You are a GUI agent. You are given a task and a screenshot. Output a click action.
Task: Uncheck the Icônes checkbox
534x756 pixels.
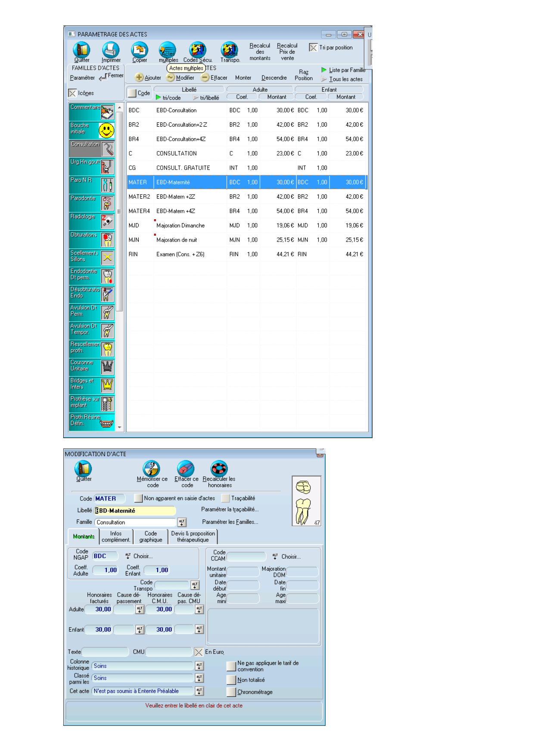click(x=72, y=93)
